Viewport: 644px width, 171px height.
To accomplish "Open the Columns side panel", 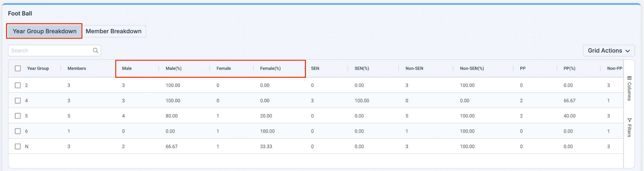I will [x=629, y=89].
